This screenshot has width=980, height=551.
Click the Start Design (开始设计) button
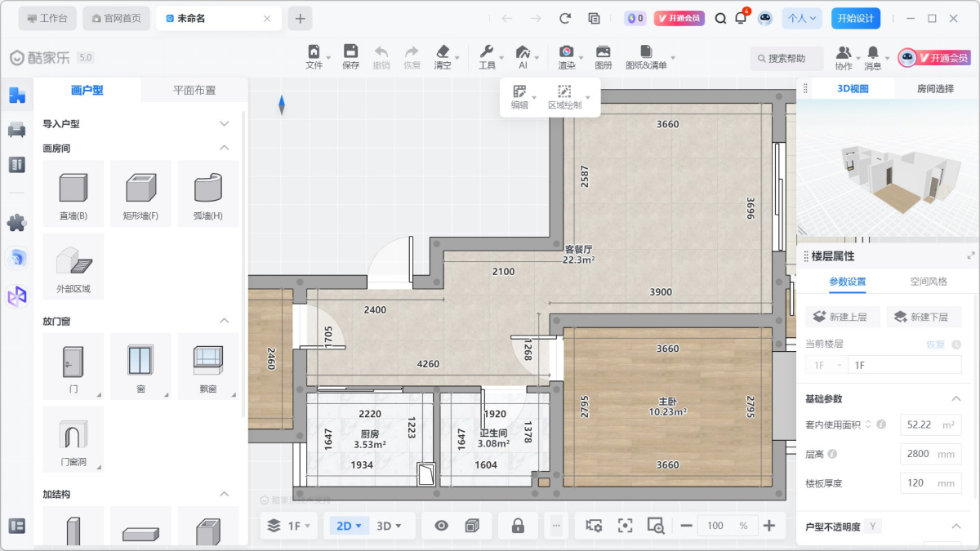click(855, 18)
